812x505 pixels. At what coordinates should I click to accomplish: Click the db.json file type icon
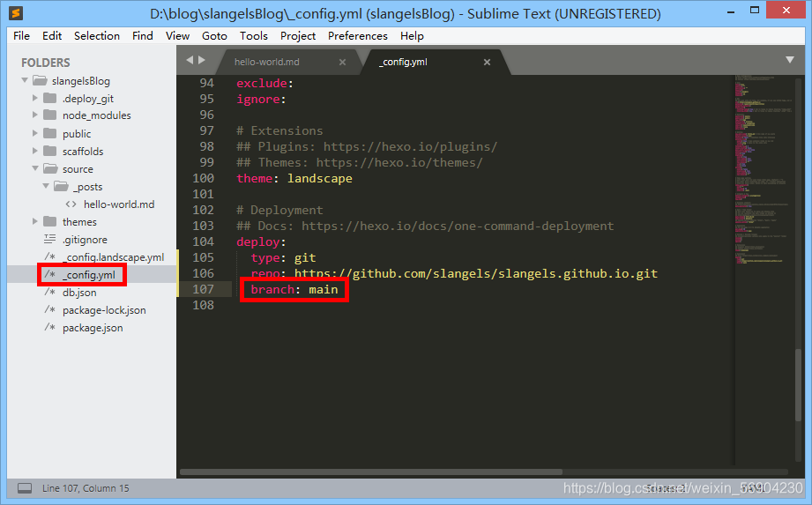49,293
